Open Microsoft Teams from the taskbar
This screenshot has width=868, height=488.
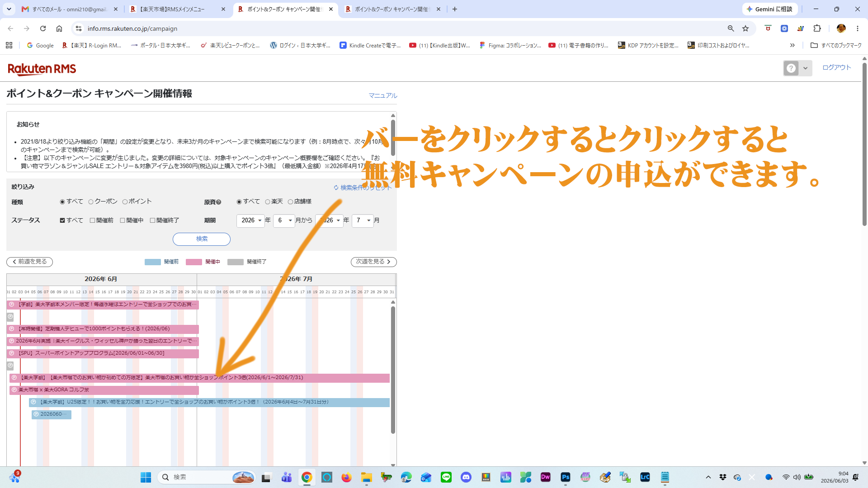(287, 477)
